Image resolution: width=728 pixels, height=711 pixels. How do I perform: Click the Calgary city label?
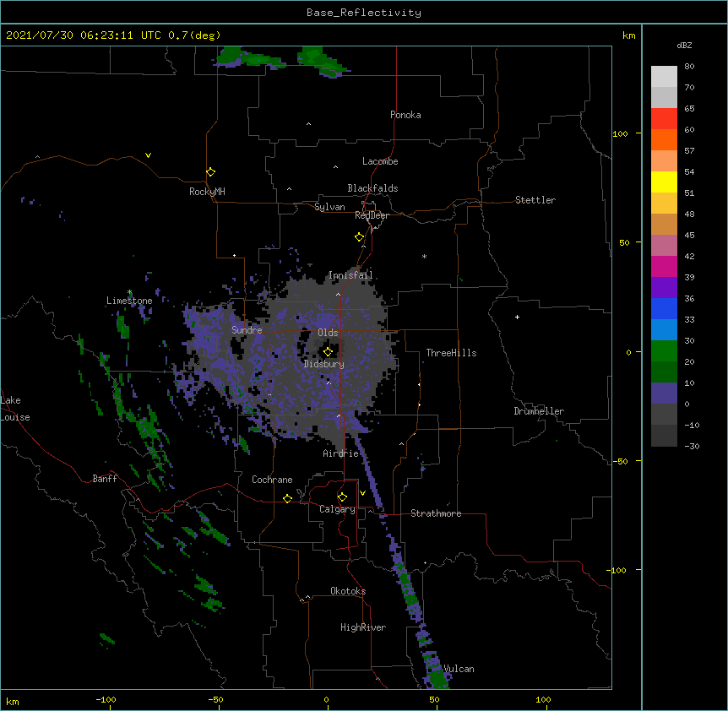click(x=337, y=509)
